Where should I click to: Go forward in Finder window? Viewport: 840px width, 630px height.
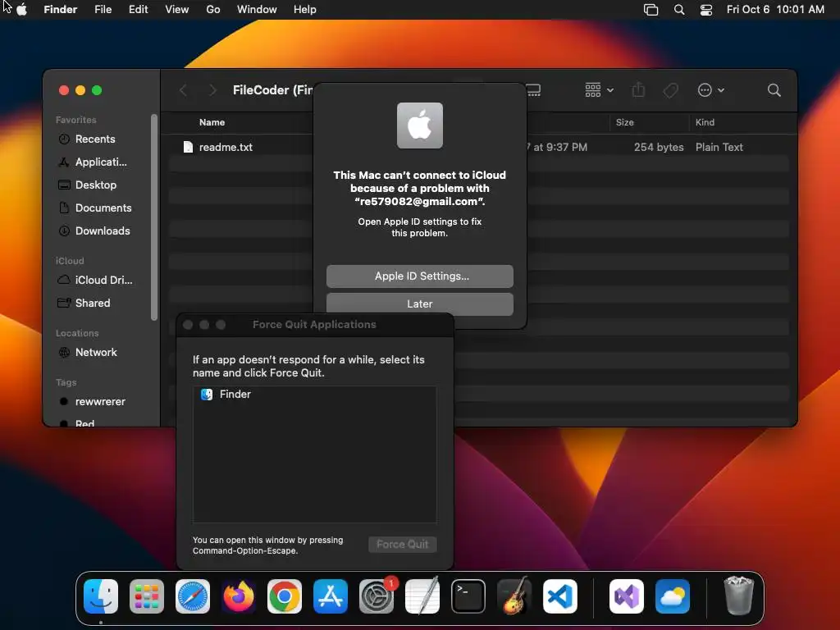tap(212, 90)
